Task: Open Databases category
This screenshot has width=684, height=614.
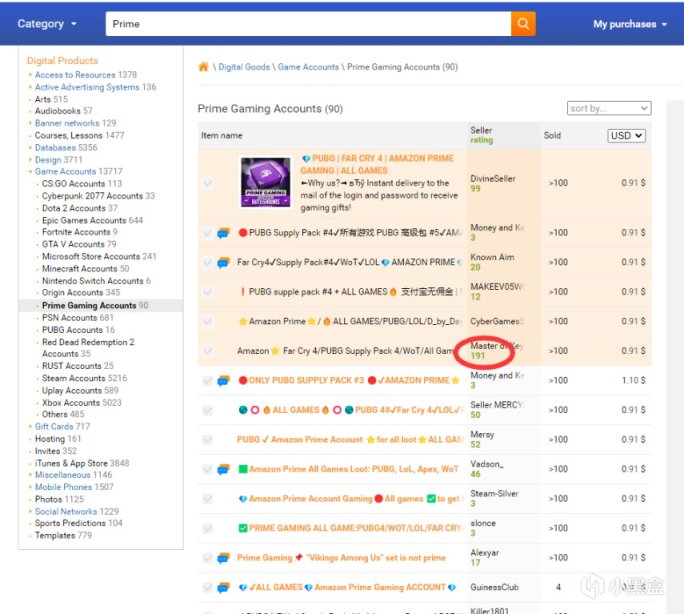Action: (x=55, y=148)
